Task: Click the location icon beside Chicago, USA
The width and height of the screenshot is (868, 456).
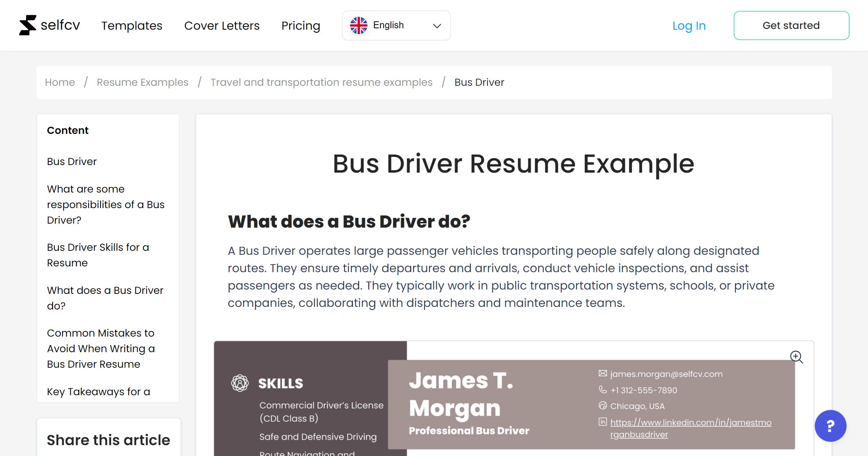Action: tap(603, 406)
